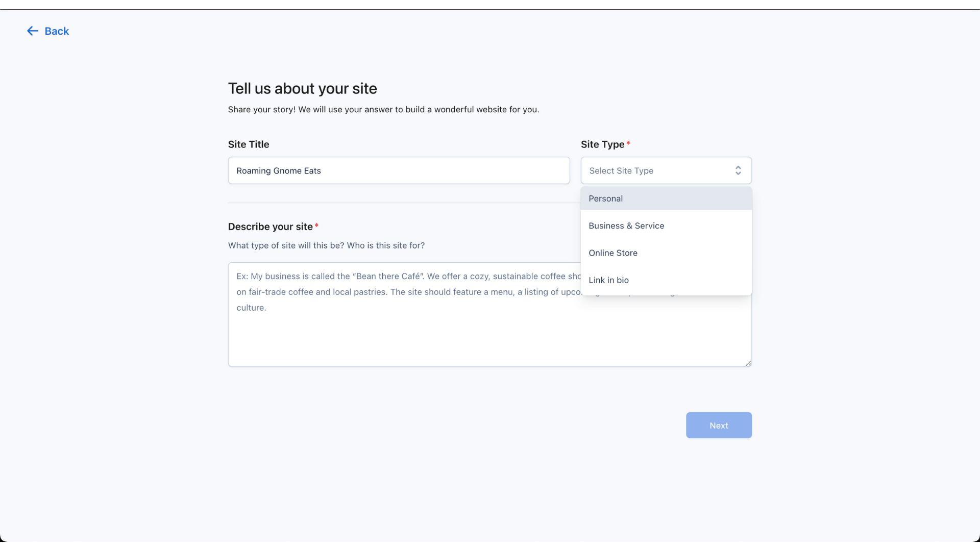Click the Describe your site label
The height and width of the screenshot is (551, 980).
point(270,226)
